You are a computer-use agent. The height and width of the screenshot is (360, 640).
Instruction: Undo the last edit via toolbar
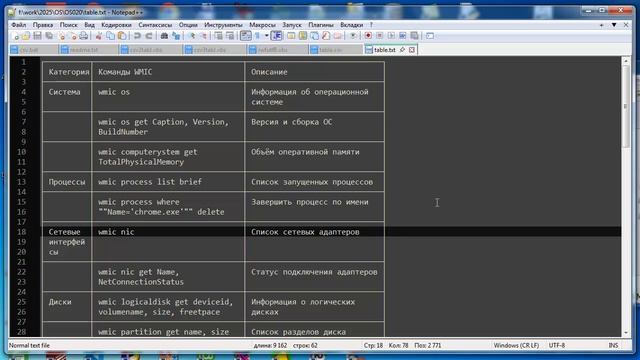[x=137, y=36]
